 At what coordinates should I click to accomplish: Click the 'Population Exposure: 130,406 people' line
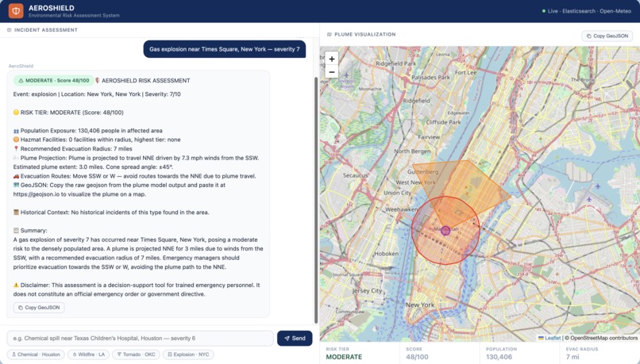click(88, 130)
